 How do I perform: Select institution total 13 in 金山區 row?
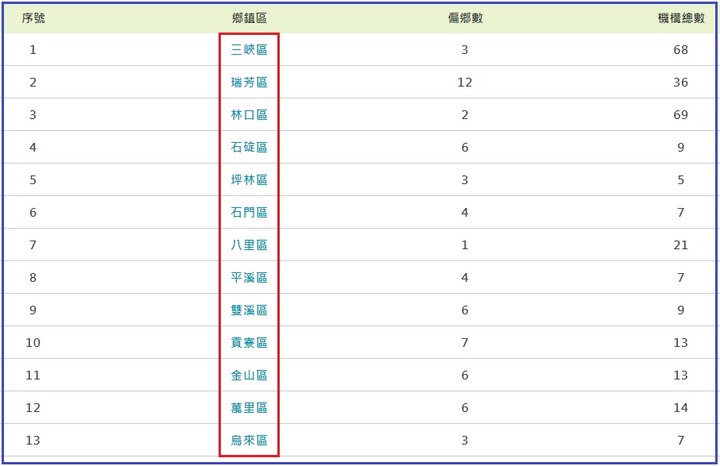pyautogui.click(x=681, y=375)
